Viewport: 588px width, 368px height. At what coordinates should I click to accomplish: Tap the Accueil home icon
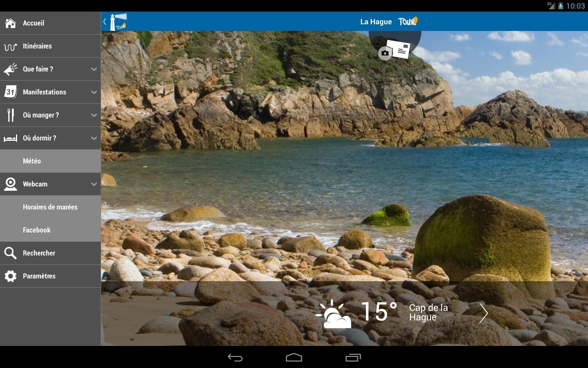[x=10, y=23]
